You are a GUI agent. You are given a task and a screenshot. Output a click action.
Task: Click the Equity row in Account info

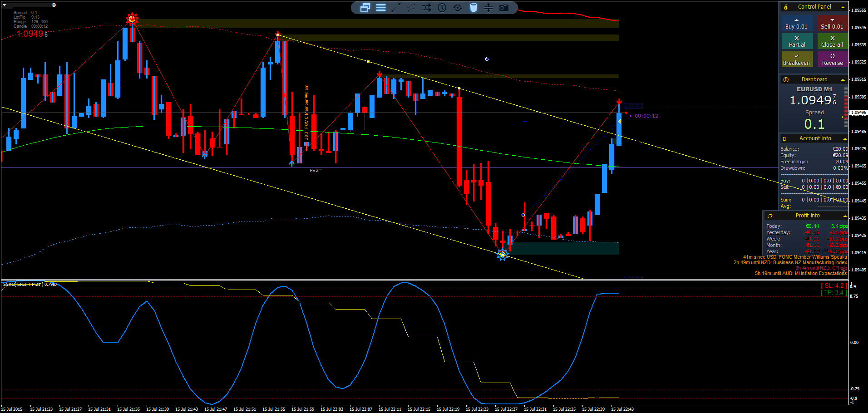tap(814, 155)
